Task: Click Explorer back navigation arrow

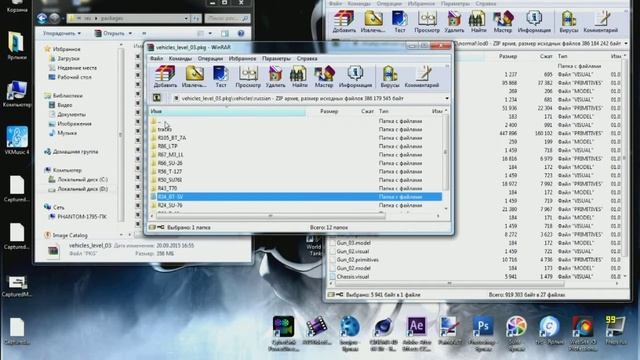Action: pos(42,18)
